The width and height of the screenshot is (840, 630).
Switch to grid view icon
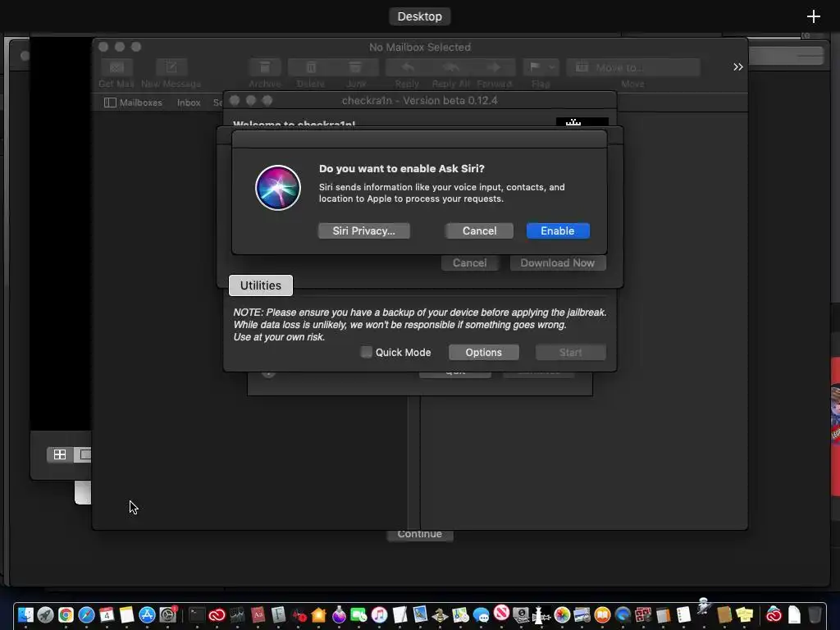[x=60, y=454]
